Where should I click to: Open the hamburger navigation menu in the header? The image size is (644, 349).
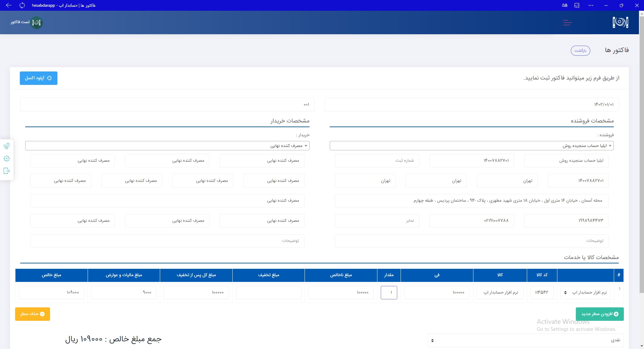[567, 22]
